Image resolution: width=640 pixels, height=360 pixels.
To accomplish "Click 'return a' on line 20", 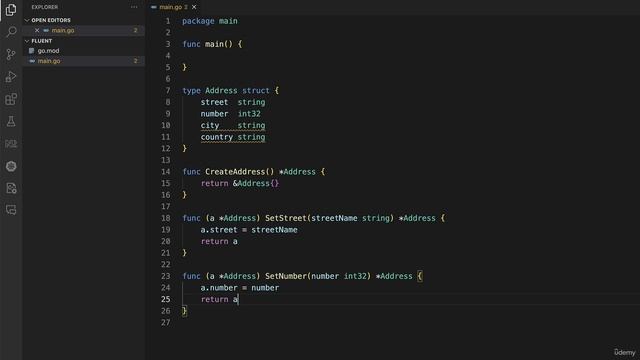I will (x=219, y=242).
